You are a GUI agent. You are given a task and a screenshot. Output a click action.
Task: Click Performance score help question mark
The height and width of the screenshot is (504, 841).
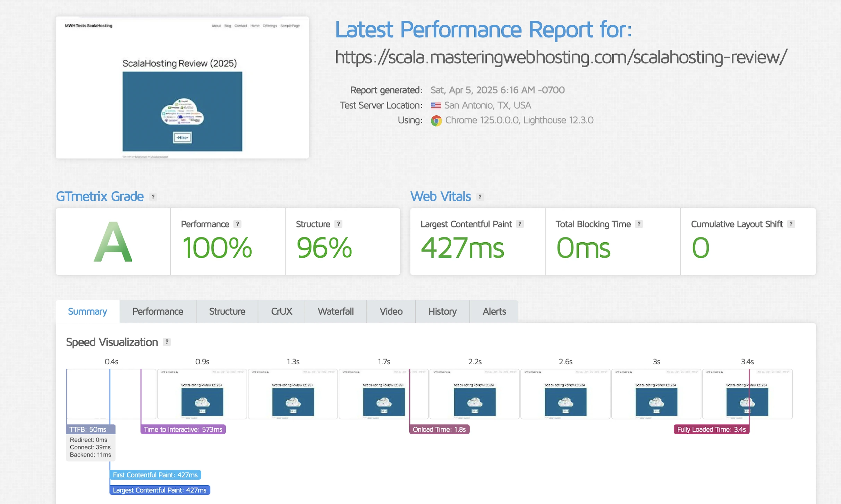[237, 224]
